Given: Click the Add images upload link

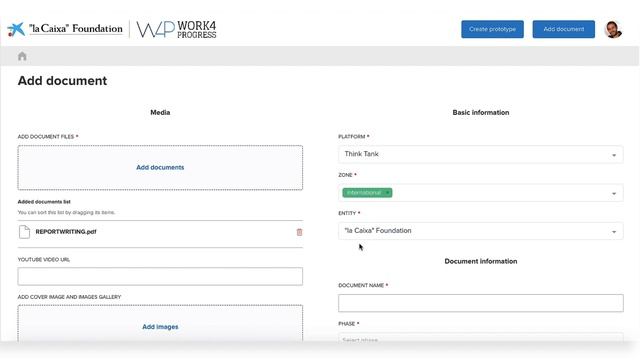Looking at the screenshot, I should [x=160, y=327].
